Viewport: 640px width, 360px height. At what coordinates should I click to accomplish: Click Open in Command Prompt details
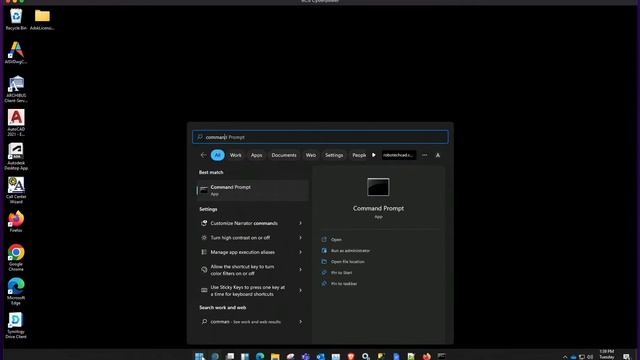[332, 240]
